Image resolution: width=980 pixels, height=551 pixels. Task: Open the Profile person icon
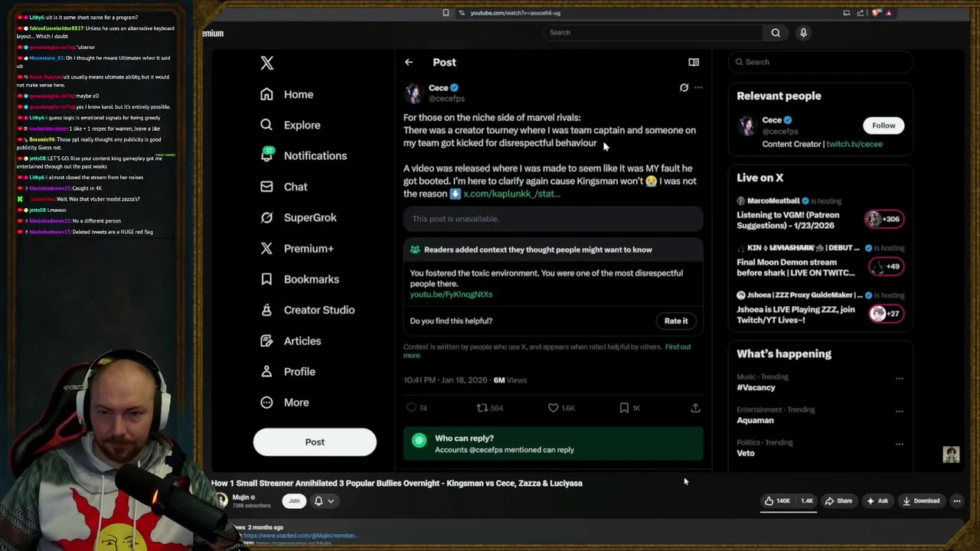(x=266, y=371)
